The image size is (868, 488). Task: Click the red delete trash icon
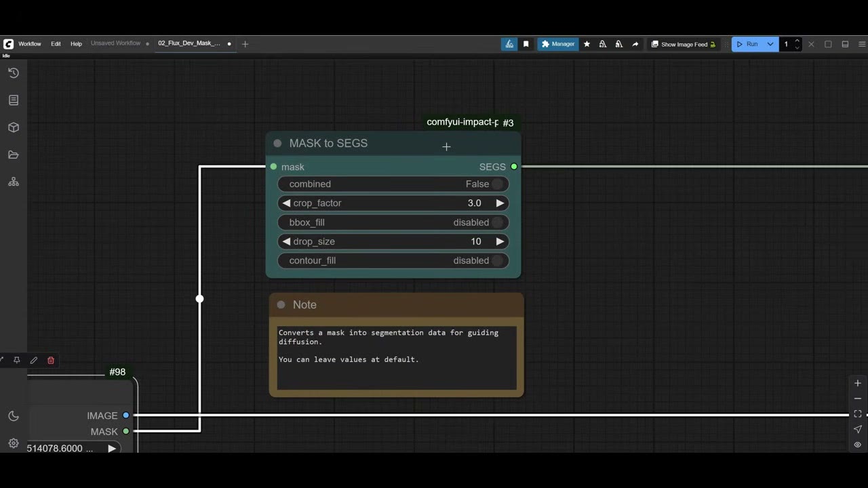(51, 361)
